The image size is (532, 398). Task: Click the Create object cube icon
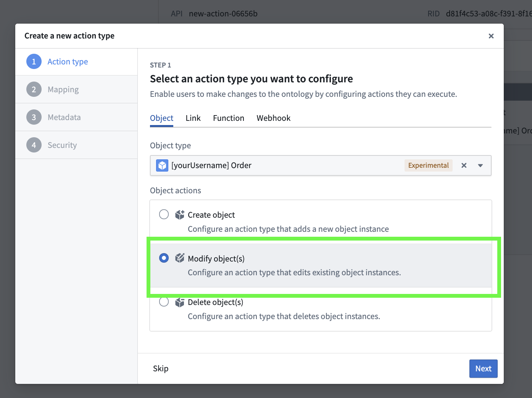click(x=179, y=214)
